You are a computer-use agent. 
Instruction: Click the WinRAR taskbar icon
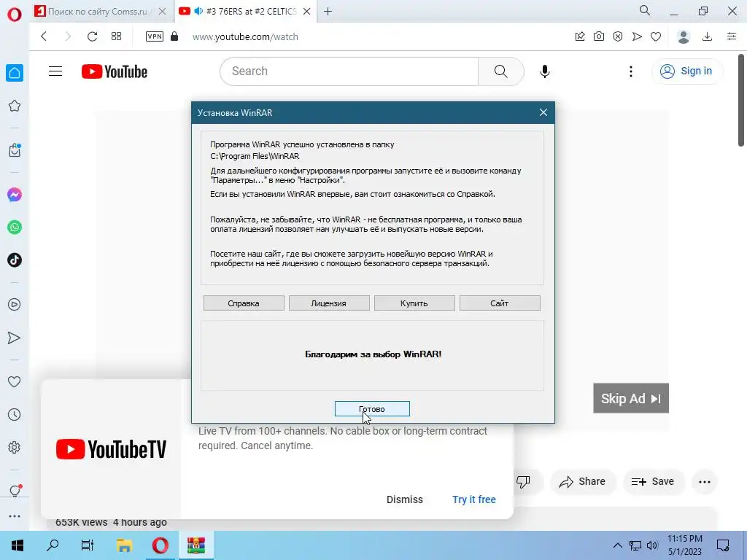[x=196, y=545]
